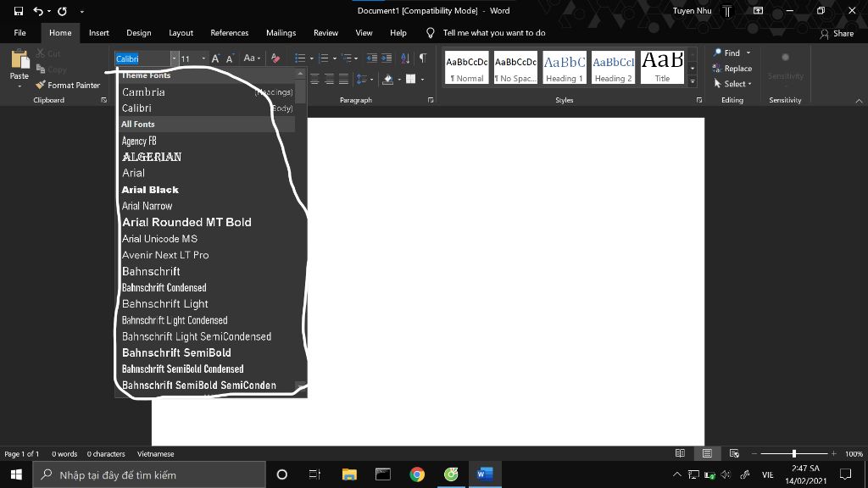
Task: Align text to the right
Action: tap(330, 79)
